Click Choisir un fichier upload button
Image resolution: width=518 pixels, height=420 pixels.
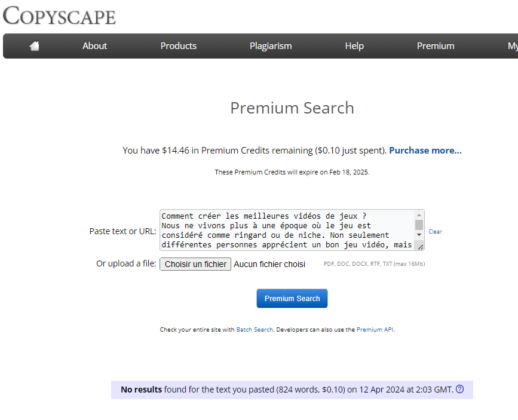pos(195,264)
